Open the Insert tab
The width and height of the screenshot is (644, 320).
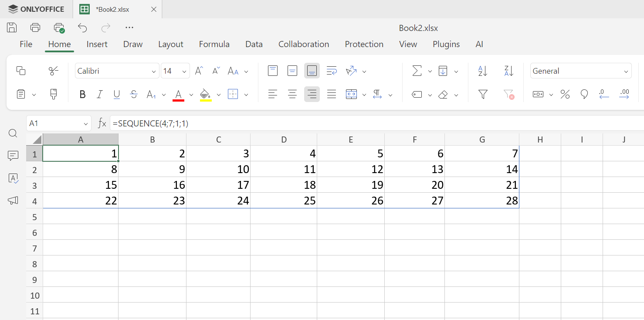pyautogui.click(x=97, y=44)
